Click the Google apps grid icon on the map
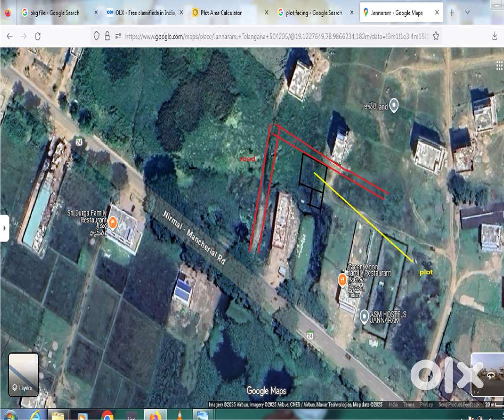The image size is (504, 420). tap(498, 65)
